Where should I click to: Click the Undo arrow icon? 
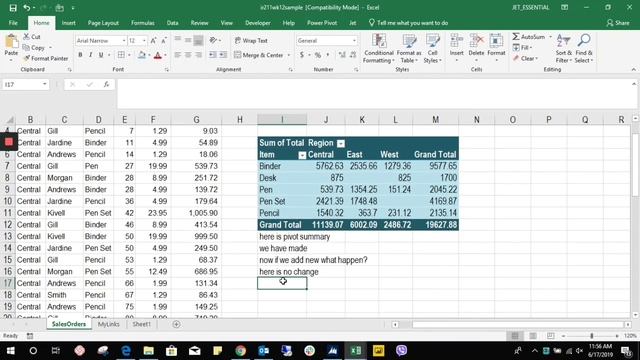coord(27,8)
